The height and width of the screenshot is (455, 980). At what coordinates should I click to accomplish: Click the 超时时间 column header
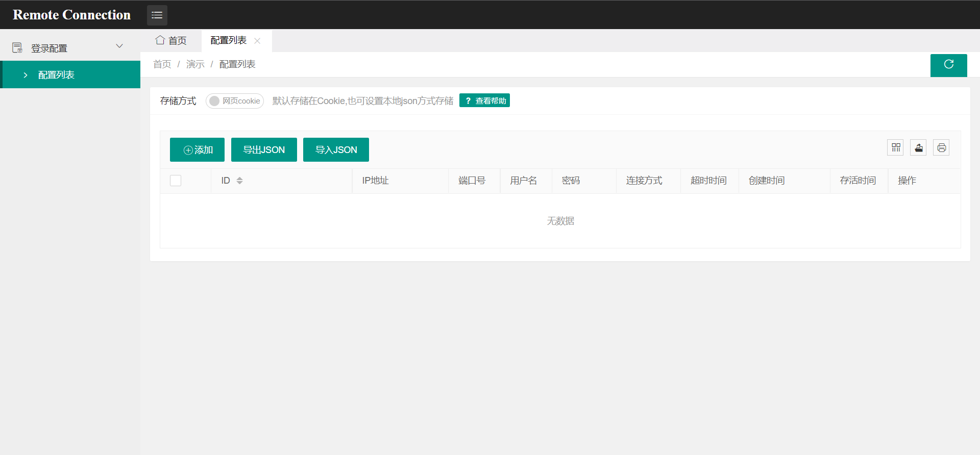tap(708, 181)
